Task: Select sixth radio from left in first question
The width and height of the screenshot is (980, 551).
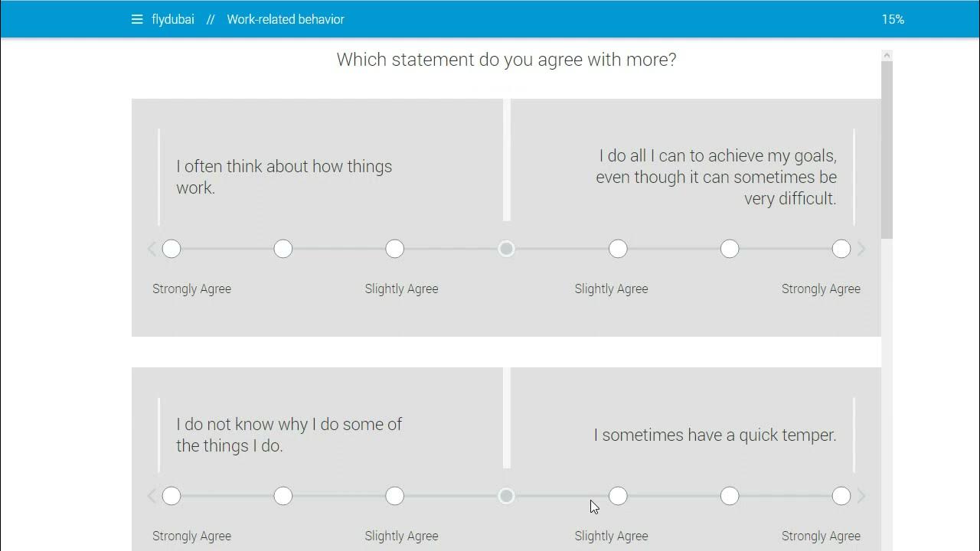Action: (730, 249)
